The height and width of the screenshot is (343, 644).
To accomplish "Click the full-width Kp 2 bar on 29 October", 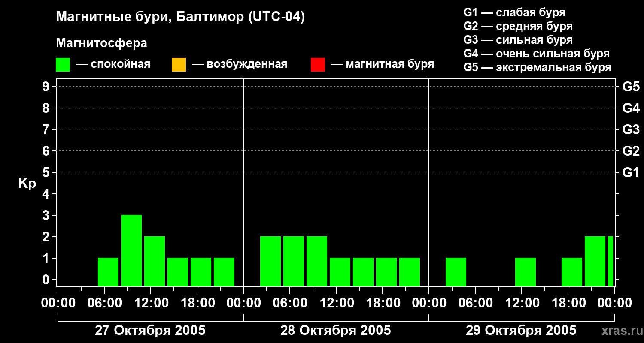I will click(x=595, y=261).
